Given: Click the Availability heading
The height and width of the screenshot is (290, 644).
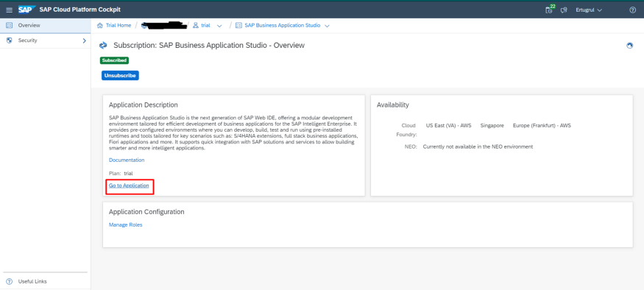Looking at the screenshot, I should tap(393, 105).
